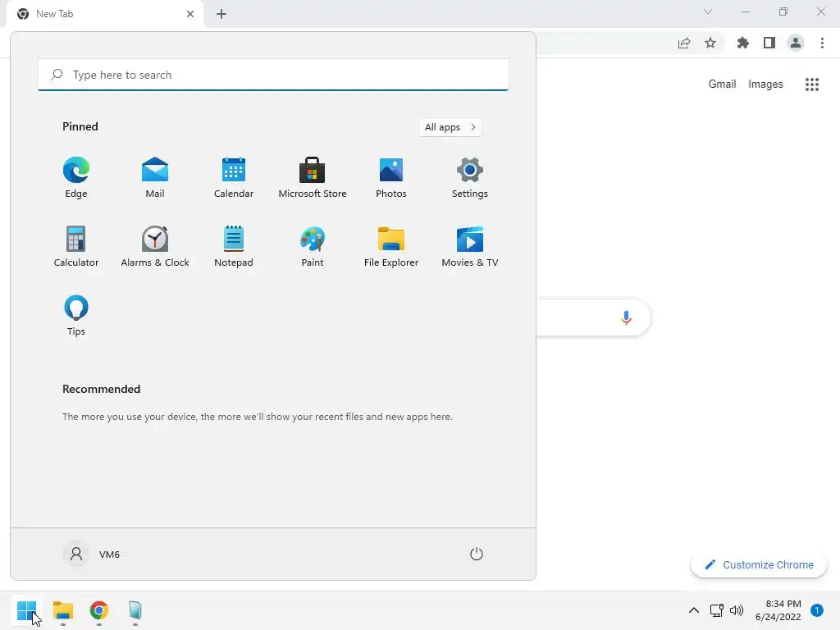This screenshot has height=630, width=840.
Task: Open File Explorer from the taskbar
Action: [x=62, y=610]
